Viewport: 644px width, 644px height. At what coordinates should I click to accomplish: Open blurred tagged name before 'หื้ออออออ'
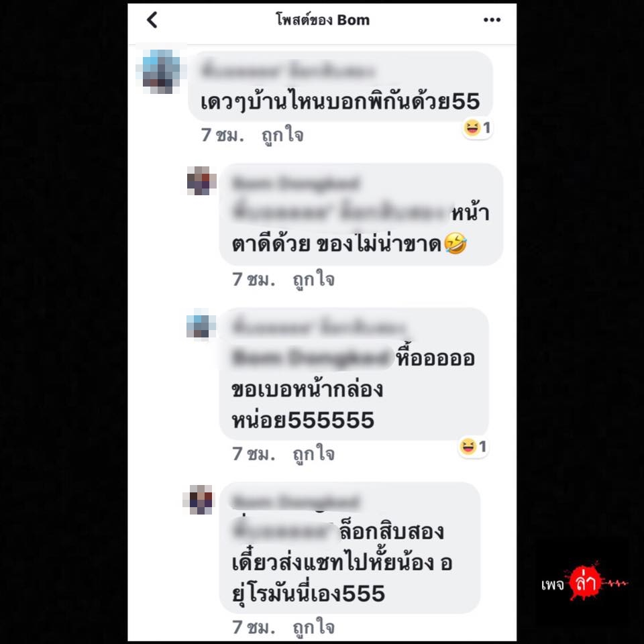pos(312,358)
